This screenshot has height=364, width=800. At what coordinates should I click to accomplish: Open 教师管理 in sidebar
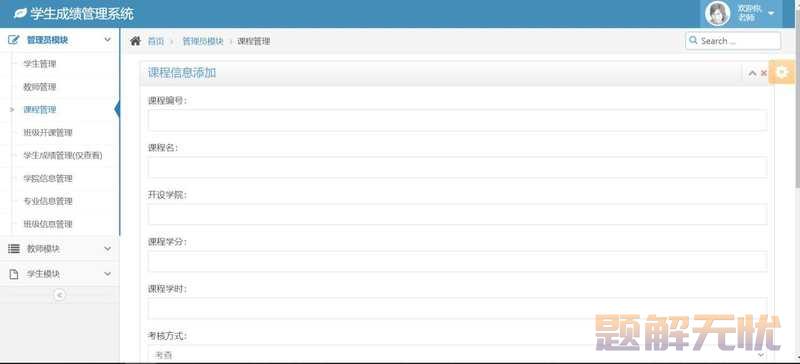coord(40,87)
